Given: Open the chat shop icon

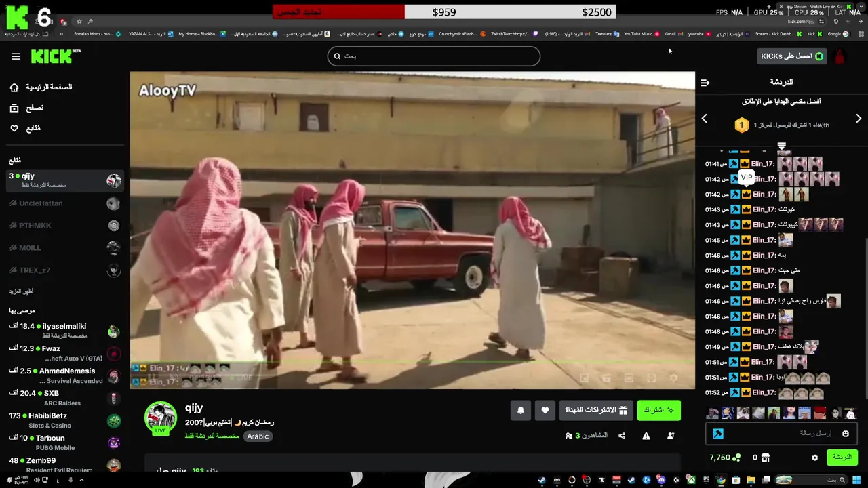Looking at the screenshot, I should click(766, 457).
